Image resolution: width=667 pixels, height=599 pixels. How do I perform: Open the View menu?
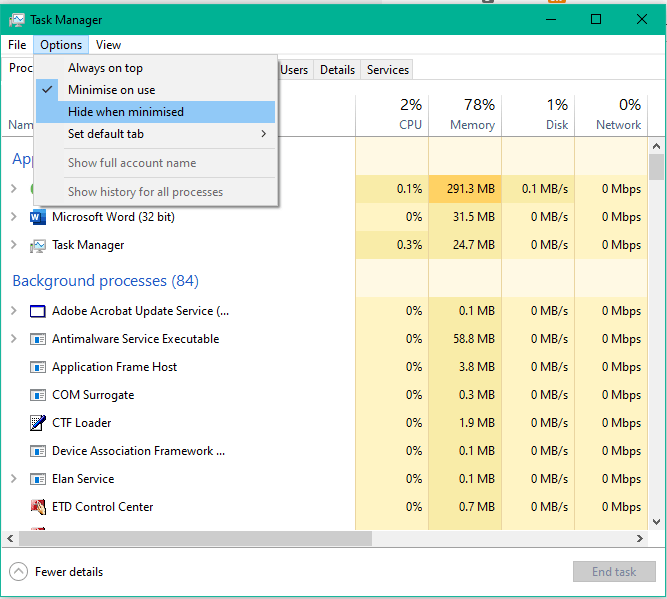pyautogui.click(x=108, y=45)
